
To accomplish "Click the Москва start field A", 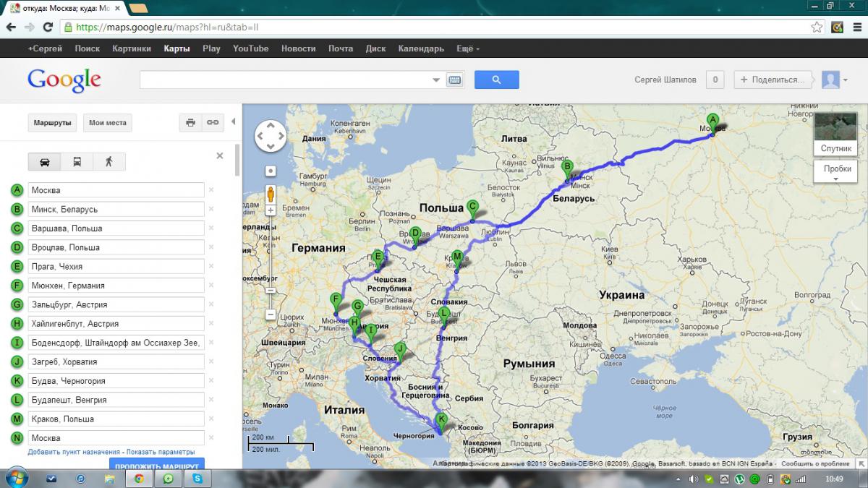I will [116, 190].
